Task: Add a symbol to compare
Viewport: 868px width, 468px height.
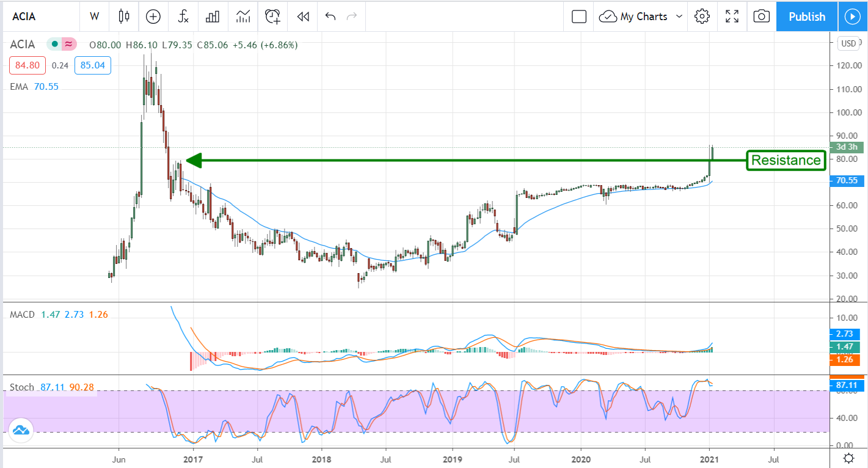Action: (153, 16)
